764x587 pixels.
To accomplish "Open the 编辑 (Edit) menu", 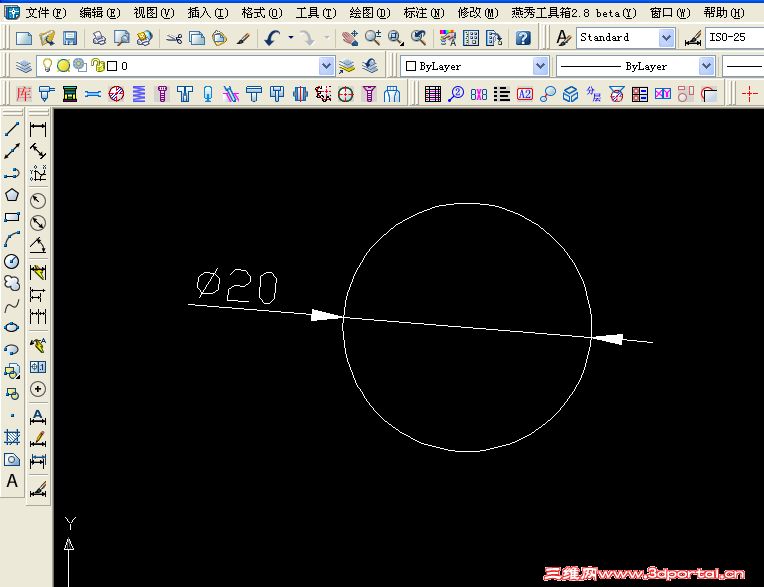I will (99, 13).
